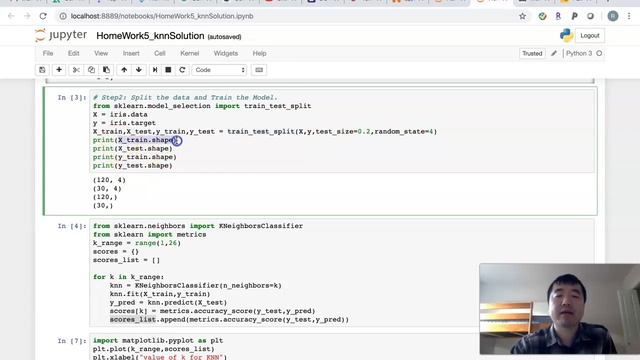The image size is (640, 360).
Task: Click the line 'print(y_train.shape)'
Action: coord(135,157)
